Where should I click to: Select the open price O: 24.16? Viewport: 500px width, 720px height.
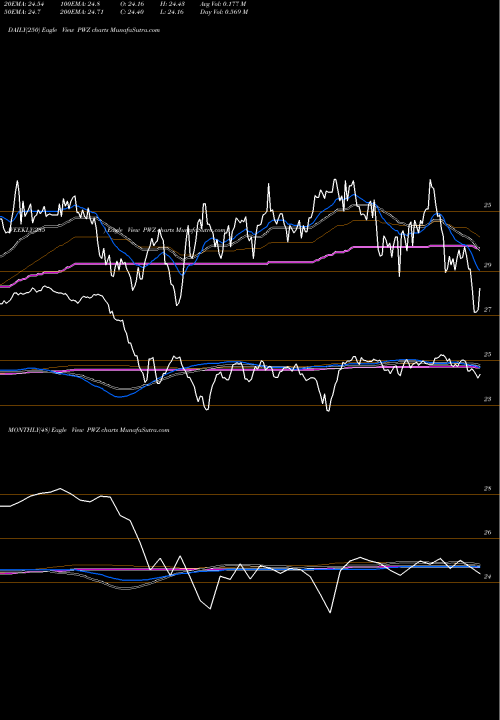(x=132, y=4)
